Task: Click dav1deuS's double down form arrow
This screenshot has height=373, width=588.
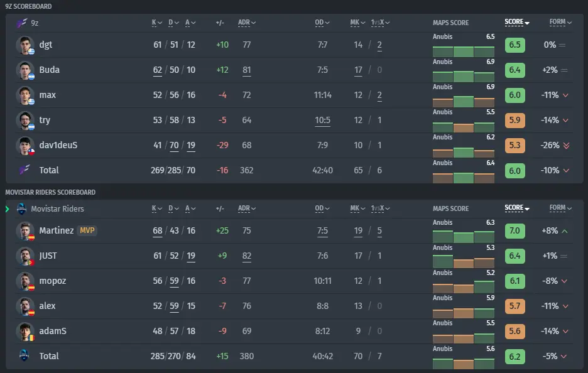Action: coord(566,146)
